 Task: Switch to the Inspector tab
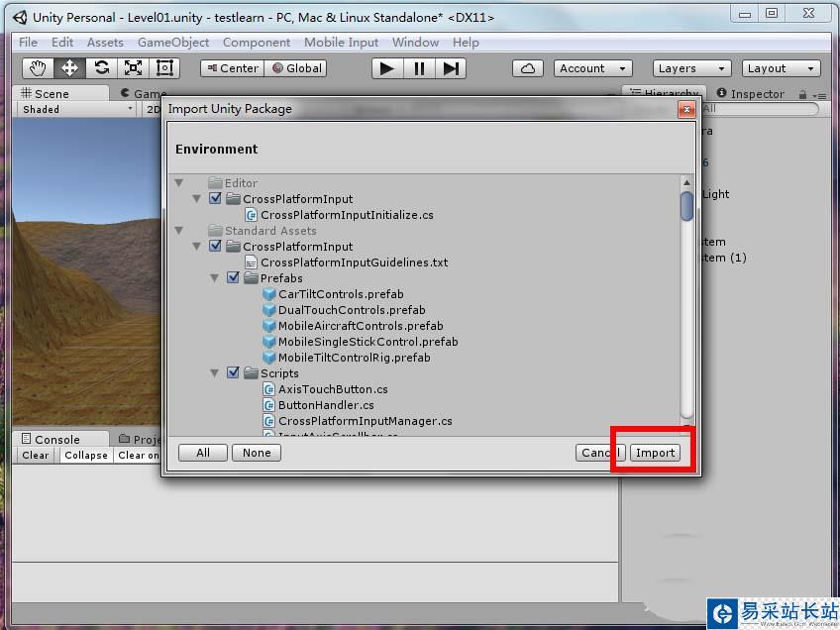(x=751, y=94)
